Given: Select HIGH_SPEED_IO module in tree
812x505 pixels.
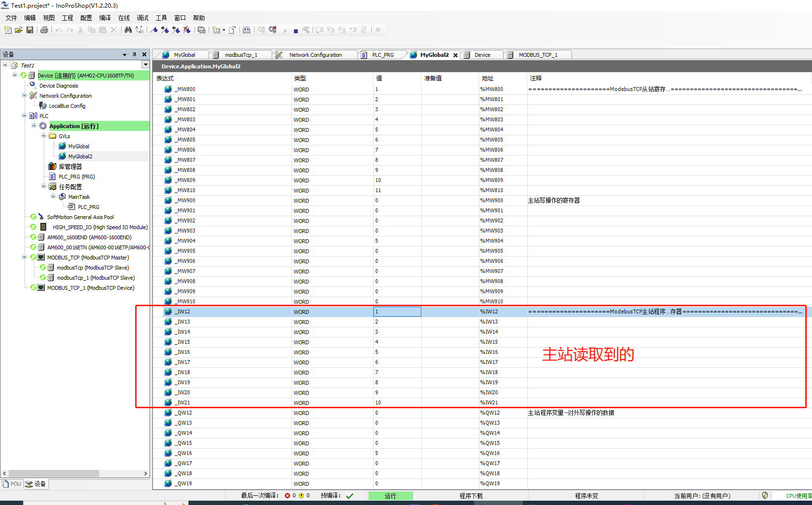Looking at the screenshot, I should pyautogui.click(x=100, y=227).
